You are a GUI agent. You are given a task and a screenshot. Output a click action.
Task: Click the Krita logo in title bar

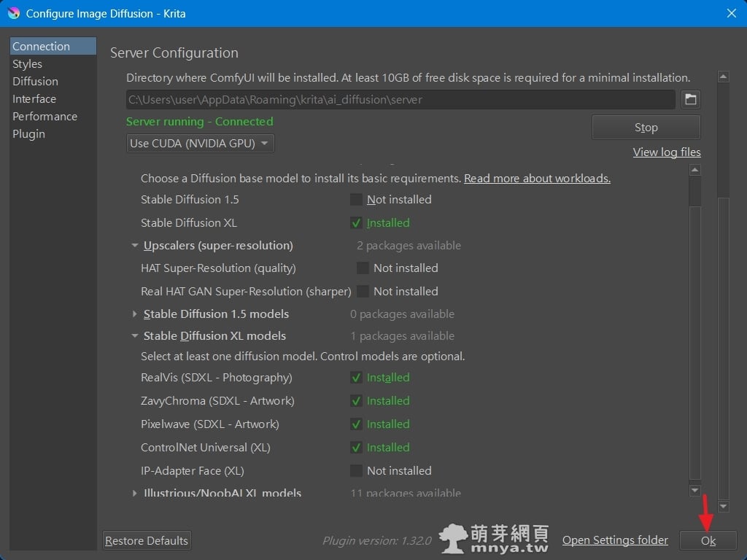click(x=13, y=13)
